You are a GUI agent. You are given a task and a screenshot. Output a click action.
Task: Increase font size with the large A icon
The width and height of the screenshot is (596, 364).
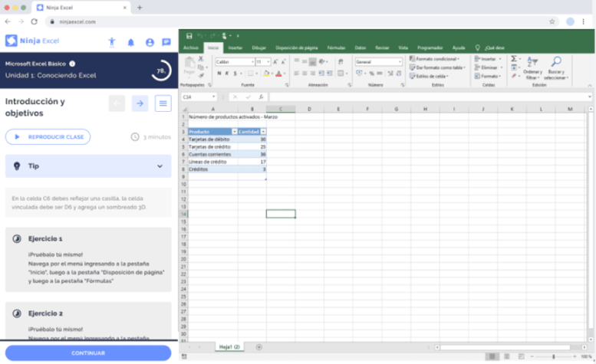(x=275, y=61)
